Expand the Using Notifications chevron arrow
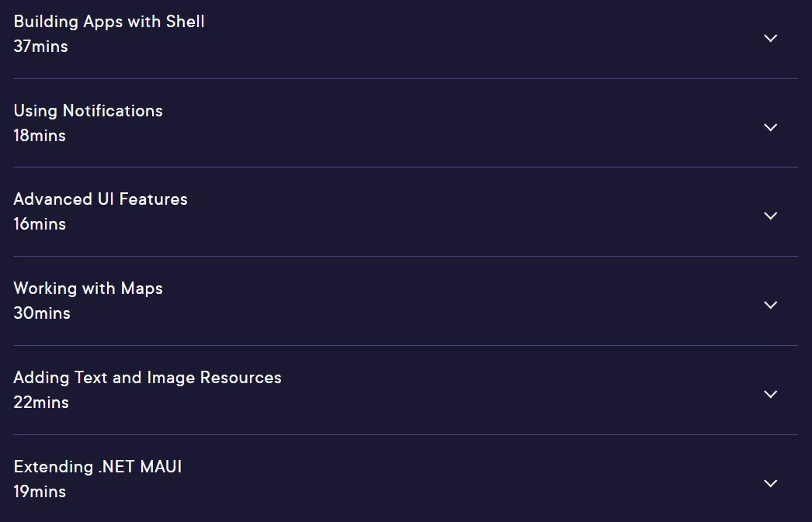 [771, 127]
